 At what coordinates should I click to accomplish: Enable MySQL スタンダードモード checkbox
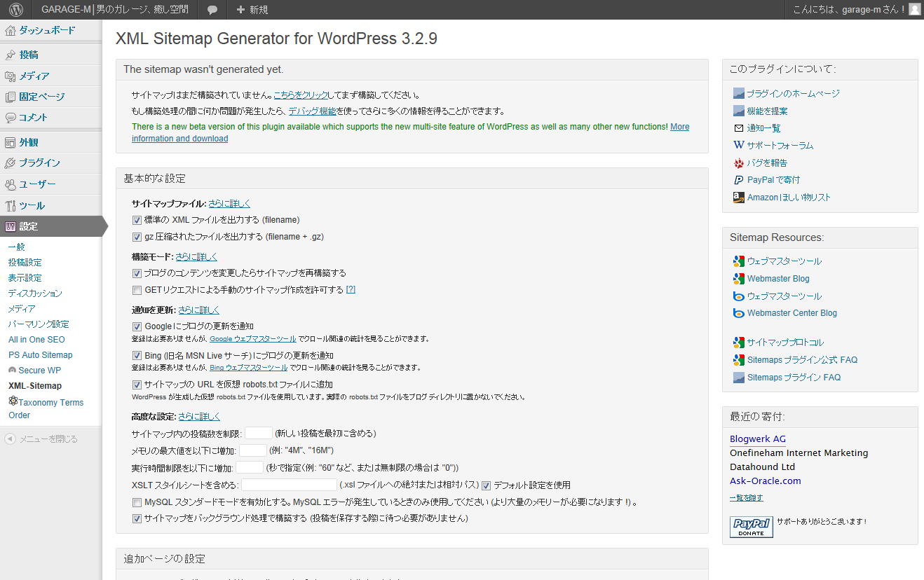pyautogui.click(x=137, y=502)
